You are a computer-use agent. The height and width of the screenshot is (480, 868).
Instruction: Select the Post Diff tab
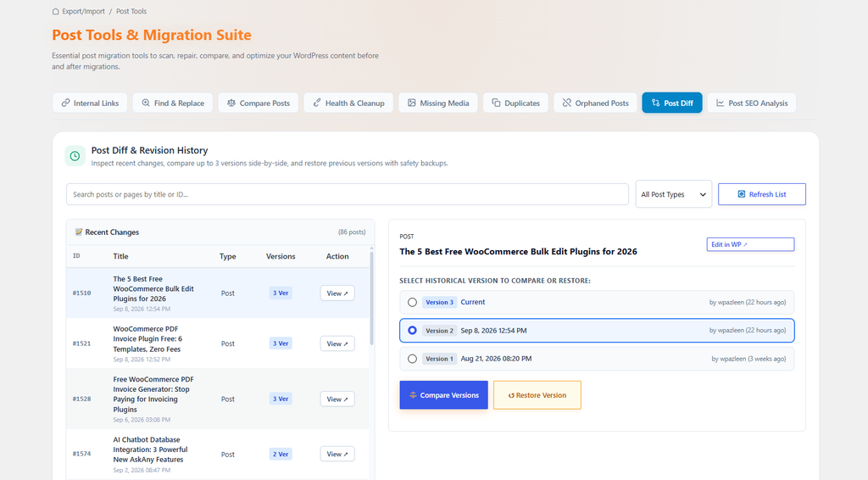click(672, 103)
